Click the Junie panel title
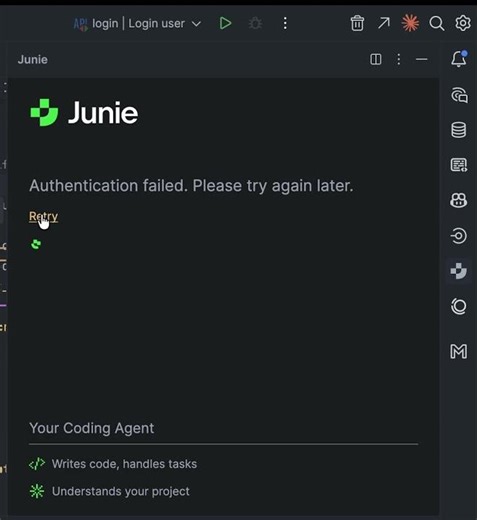 pos(33,60)
